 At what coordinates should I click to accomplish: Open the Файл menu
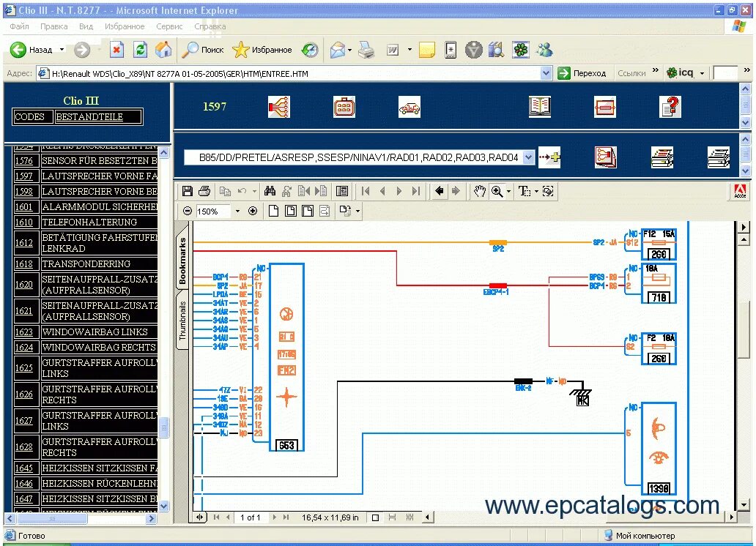coord(19,26)
